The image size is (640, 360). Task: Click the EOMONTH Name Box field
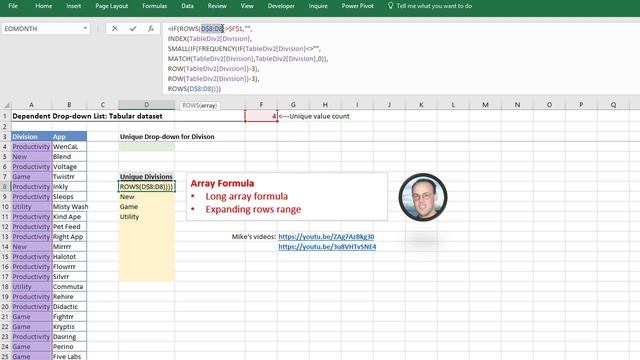coord(41,29)
